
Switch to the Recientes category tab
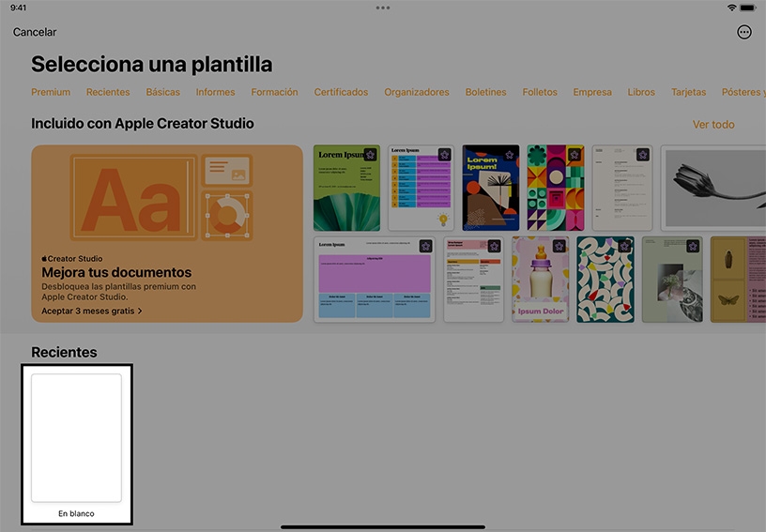108,92
